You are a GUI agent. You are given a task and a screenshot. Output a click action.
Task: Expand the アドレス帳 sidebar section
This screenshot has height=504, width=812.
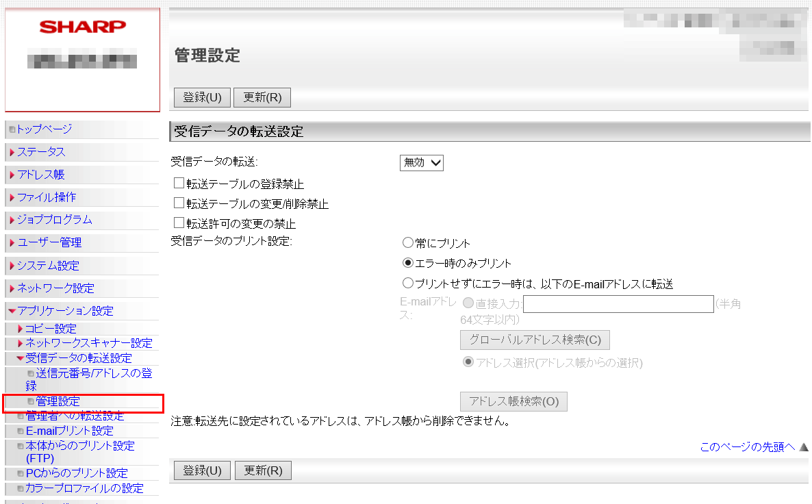click(x=41, y=175)
